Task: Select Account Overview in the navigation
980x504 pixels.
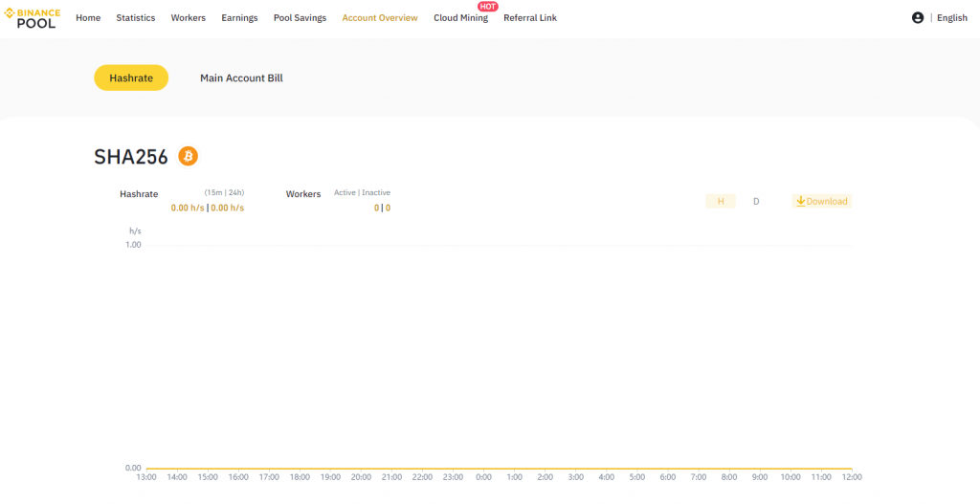Action: (x=380, y=18)
